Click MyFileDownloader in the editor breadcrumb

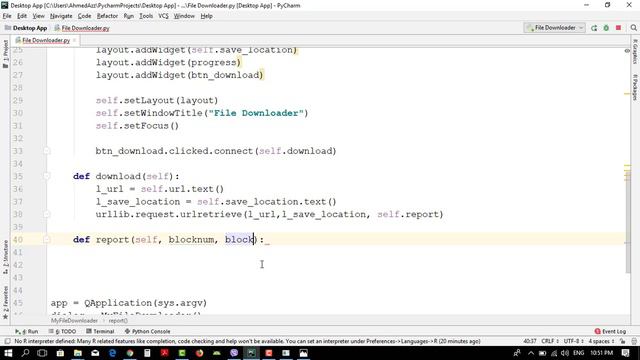click(x=74, y=321)
